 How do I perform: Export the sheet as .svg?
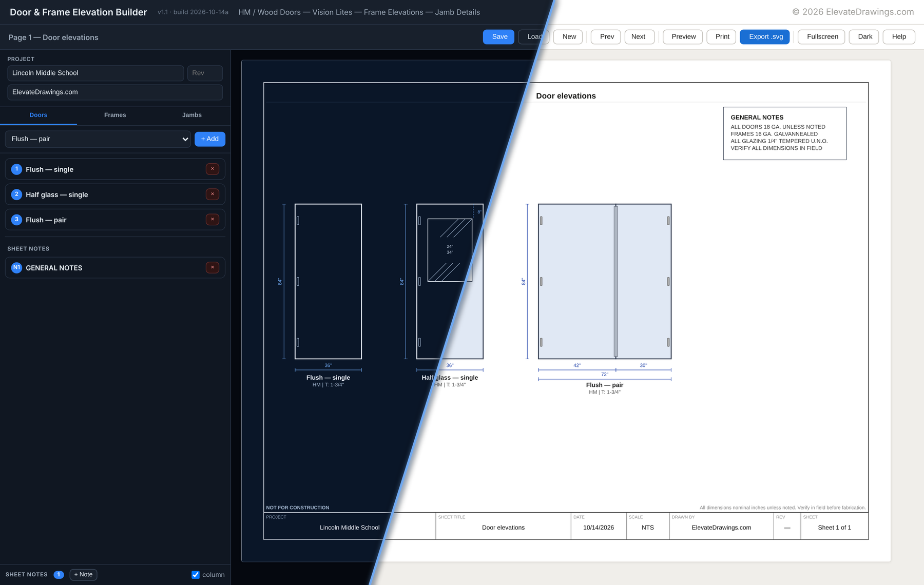(765, 37)
